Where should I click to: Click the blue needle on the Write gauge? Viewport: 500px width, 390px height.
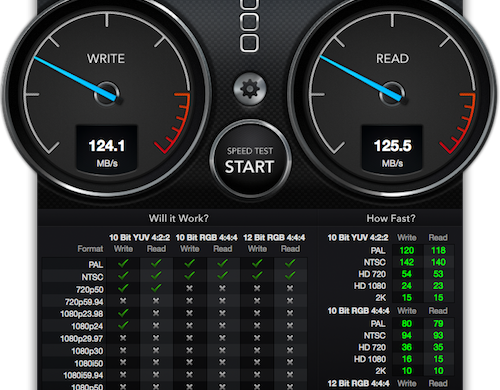75,78
